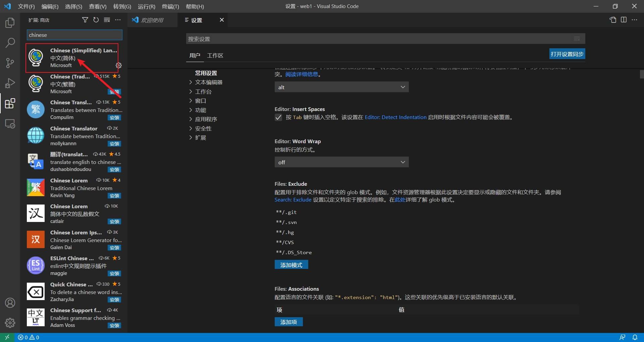Open the 转到(G) menu
Viewport: 644px width, 342px height.
click(x=122, y=6)
